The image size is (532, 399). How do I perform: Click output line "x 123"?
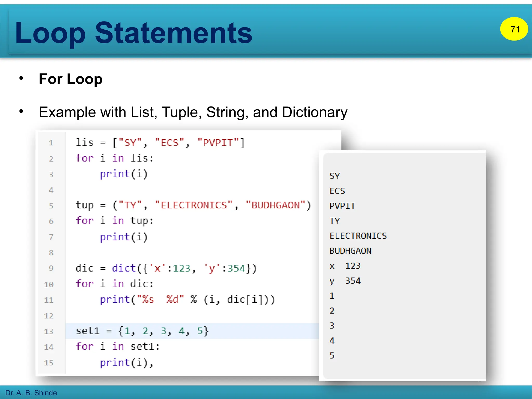345,266
